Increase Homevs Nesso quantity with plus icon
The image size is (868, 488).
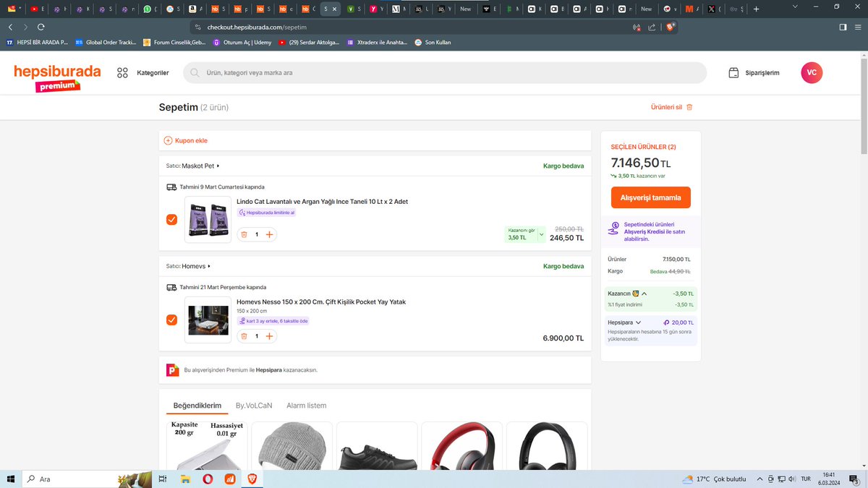pyautogui.click(x=269, y=336)
